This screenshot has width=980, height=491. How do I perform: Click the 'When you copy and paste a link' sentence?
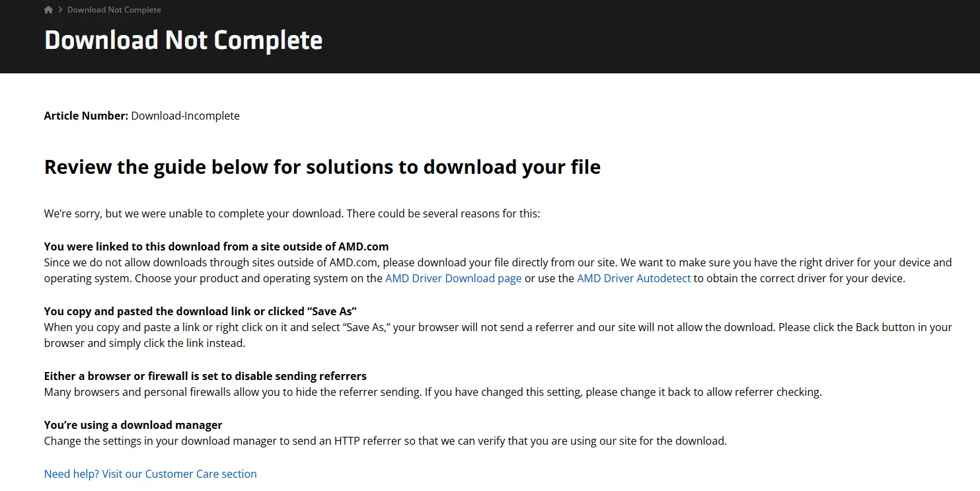click(498, 327)
